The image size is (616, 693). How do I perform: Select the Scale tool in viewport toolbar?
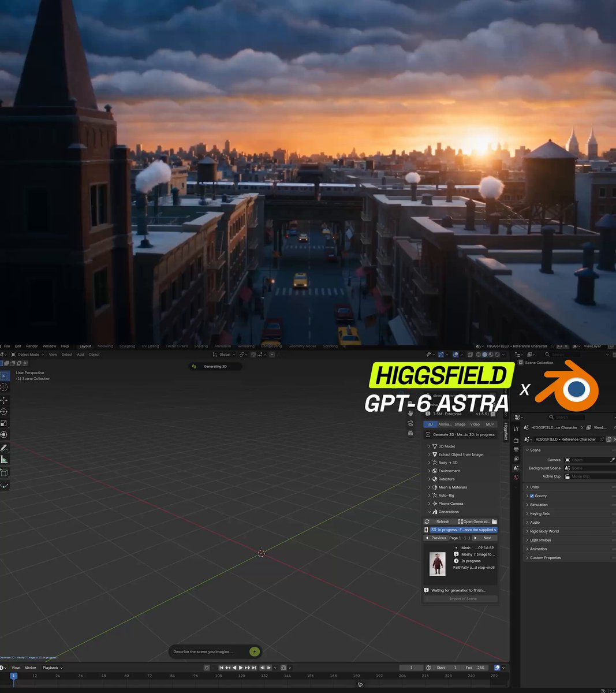[x=4, y=423]
